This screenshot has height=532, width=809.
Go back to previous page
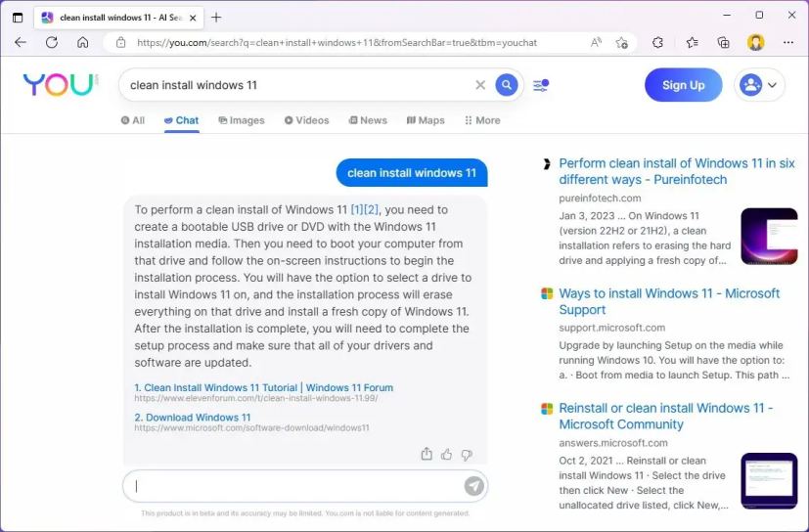tap(21, 42)
